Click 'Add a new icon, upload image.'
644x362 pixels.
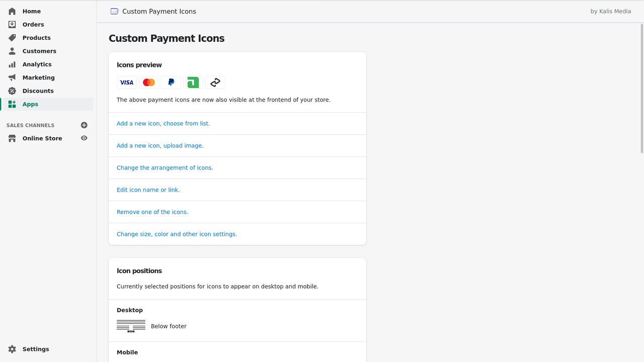click(160, 145)
